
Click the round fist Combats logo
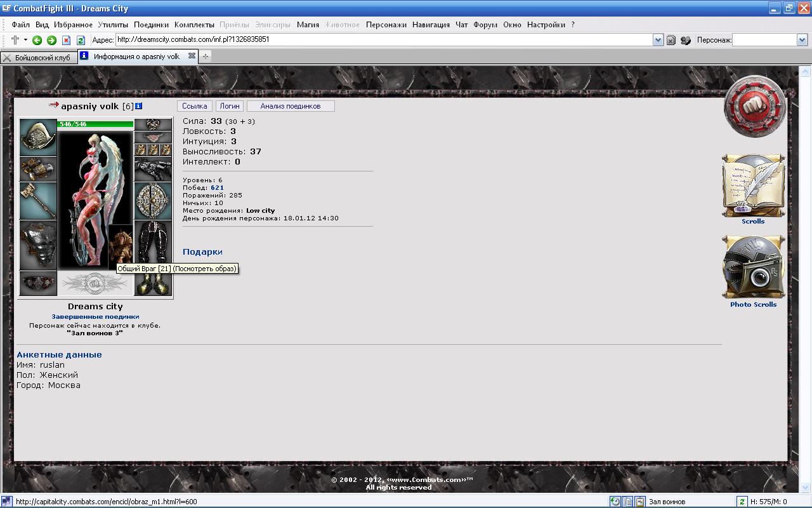(754, 106)
